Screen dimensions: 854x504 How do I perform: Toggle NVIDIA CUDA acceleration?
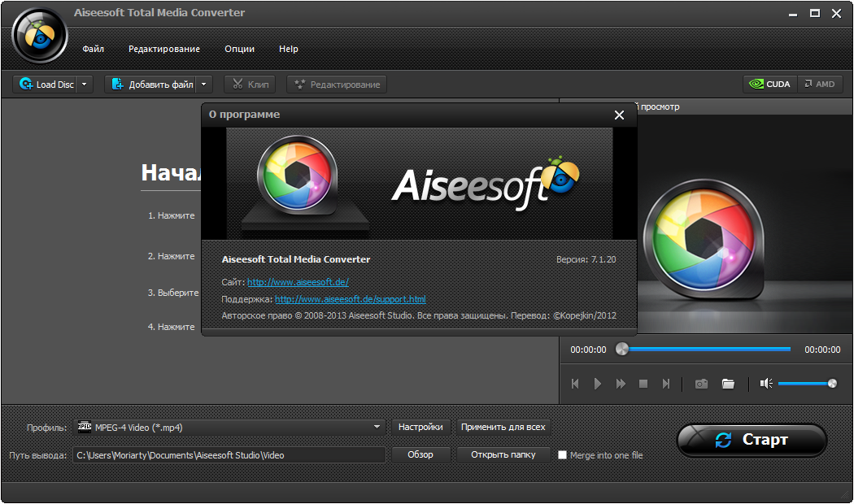769,85
